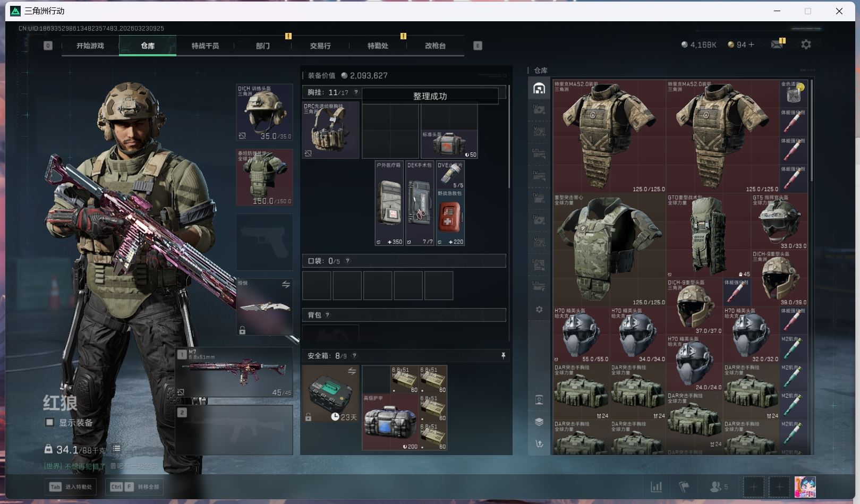Click the help icon beside 口袋 header

(347, 261)
